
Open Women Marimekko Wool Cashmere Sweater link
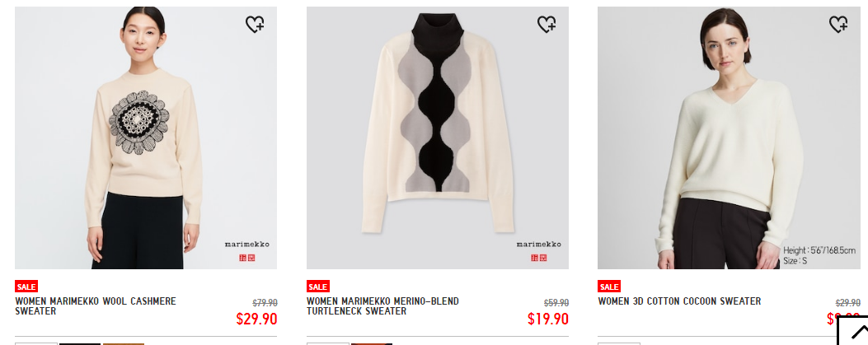tap(96, 306)
